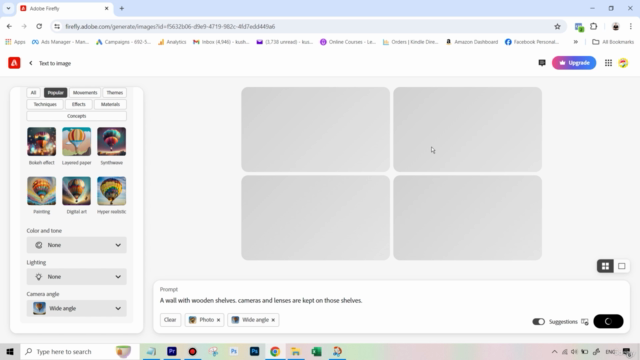Switch to single image view
640x360 pixels.
click(621, 266)
